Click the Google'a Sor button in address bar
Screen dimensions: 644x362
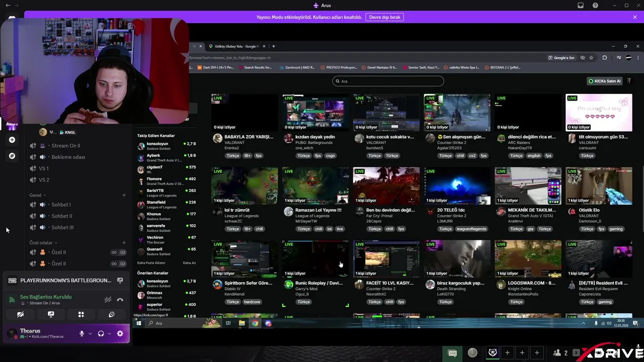[x=561, y=58]
